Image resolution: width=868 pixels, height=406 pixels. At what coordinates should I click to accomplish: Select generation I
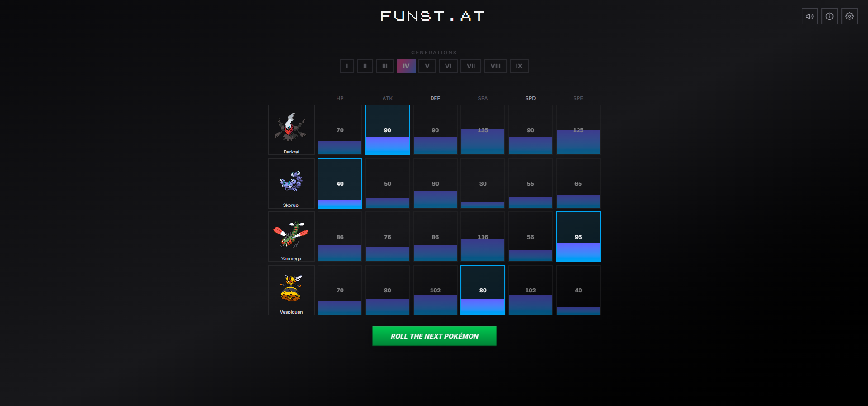[x=347, y=66]
